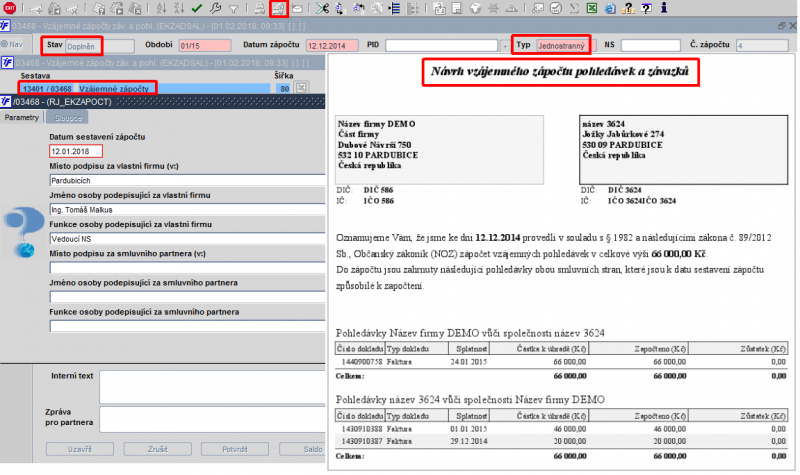Click the field containing Ing. Tomáš Malkus
This screenshot has height=475, width=800.
coord(187,210)
